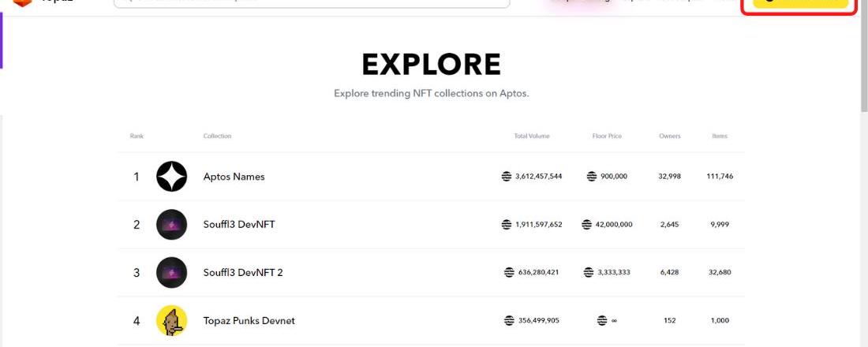This screenshot has height=347, width=868.
Task: Sort by the Owners column header
Action: click(x=670, y=136)
